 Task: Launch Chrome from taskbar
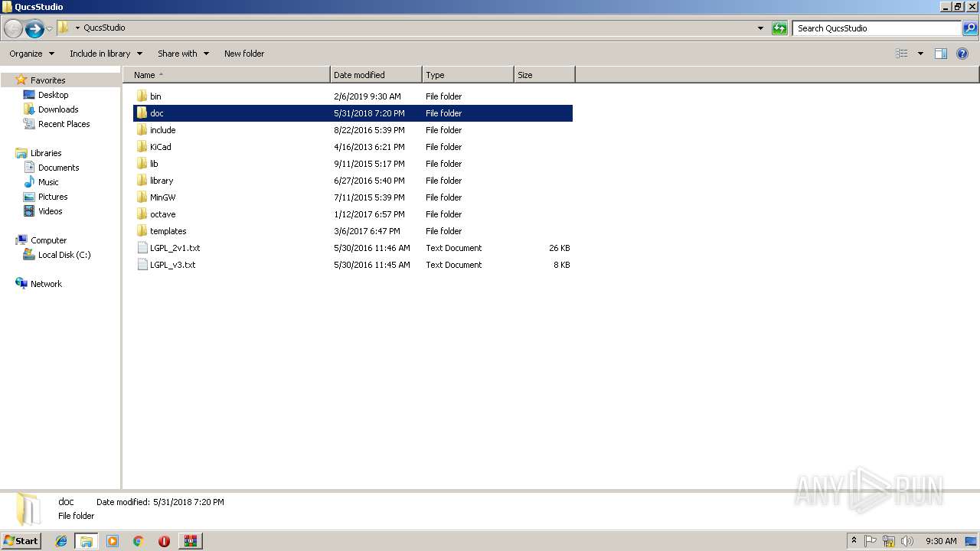[139, 541]
